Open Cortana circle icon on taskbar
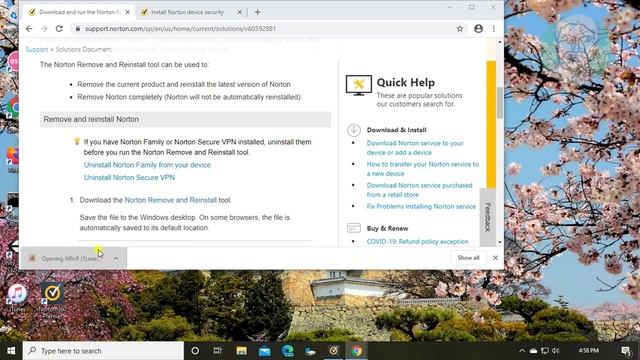Screen dimensions: 640x360 195,351
